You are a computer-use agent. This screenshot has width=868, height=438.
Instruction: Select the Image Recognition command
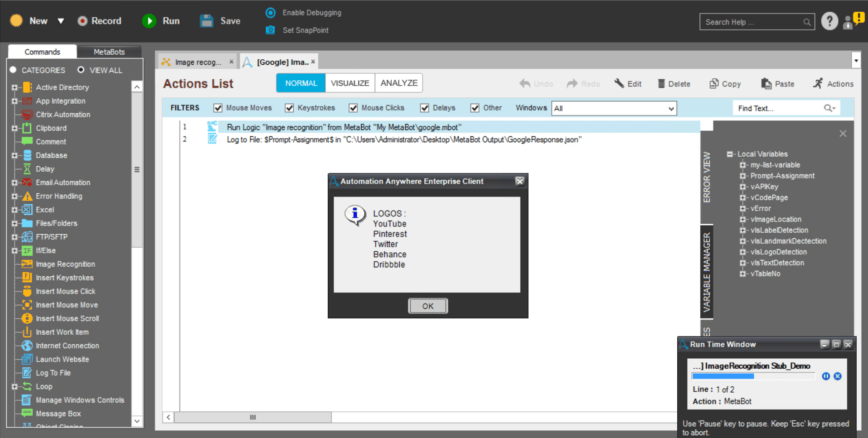tap(65, 264)
